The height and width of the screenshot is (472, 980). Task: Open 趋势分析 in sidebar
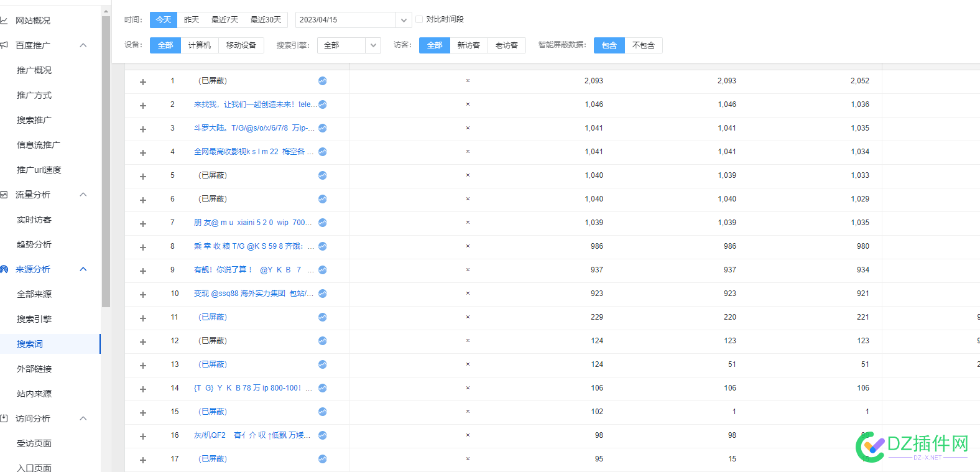tap(34, 244)
